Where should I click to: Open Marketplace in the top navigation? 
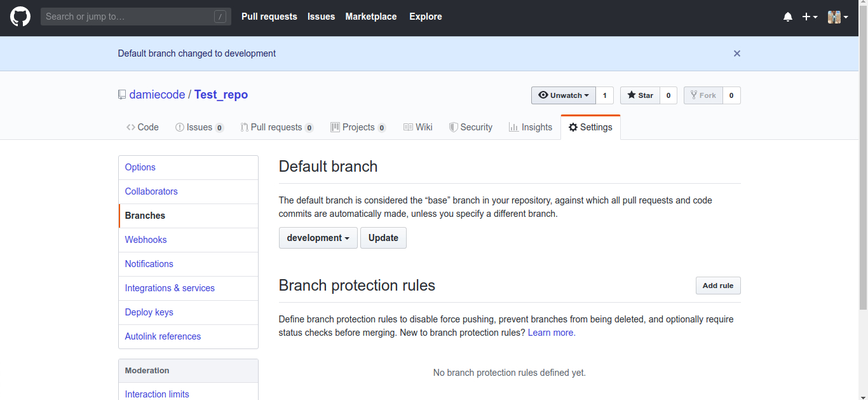pos(371,17)
